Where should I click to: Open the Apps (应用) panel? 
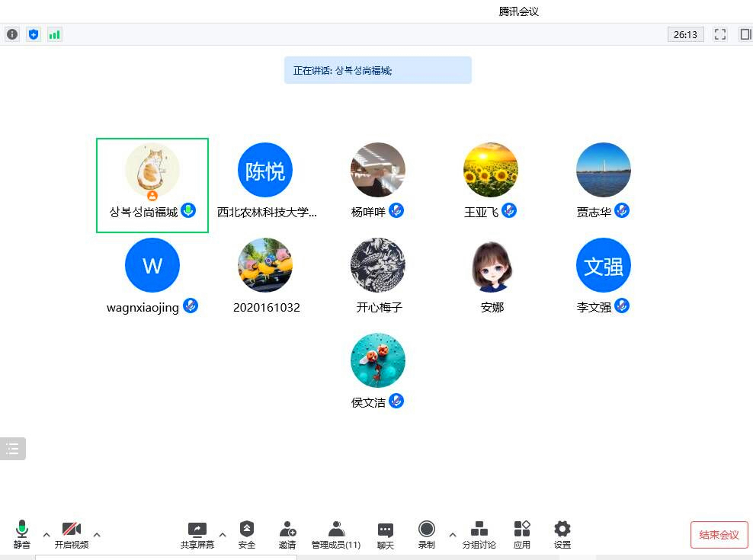tap(522, 534)
